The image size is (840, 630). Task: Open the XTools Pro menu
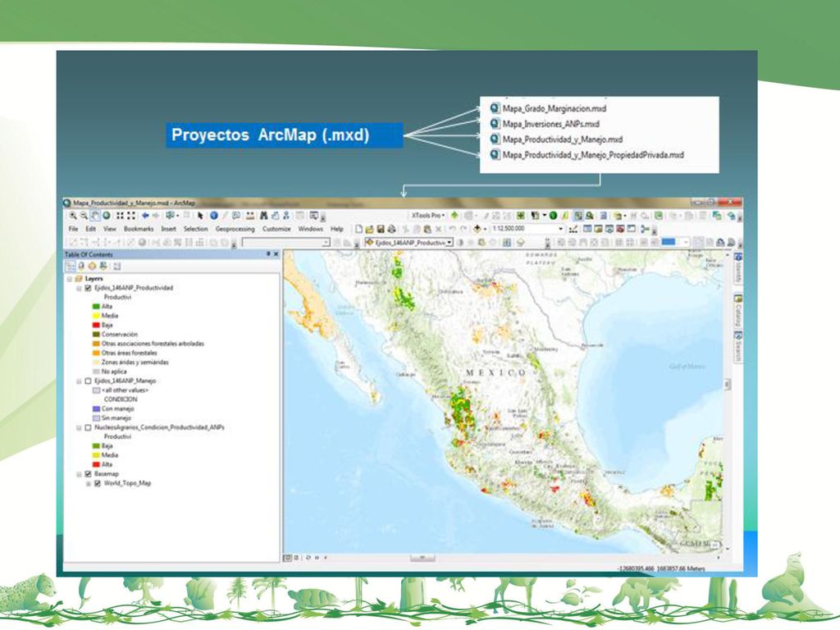coord(428,216)
